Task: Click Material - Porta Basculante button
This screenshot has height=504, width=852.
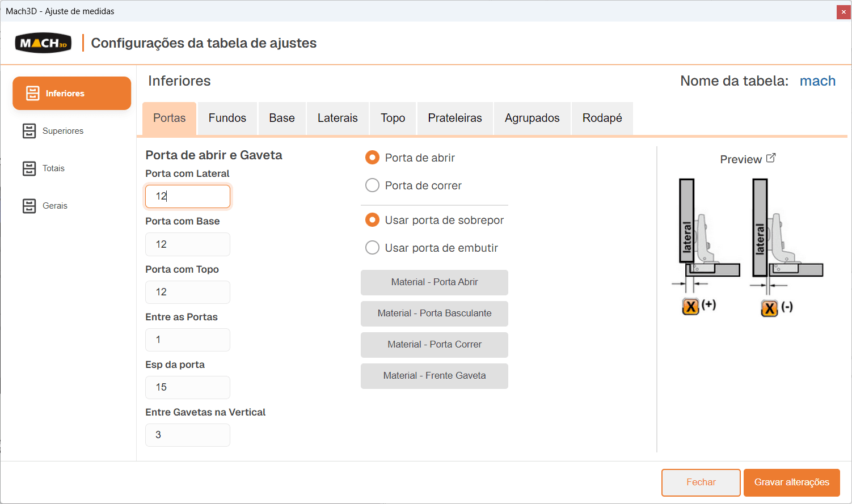Action: (435, 314)
